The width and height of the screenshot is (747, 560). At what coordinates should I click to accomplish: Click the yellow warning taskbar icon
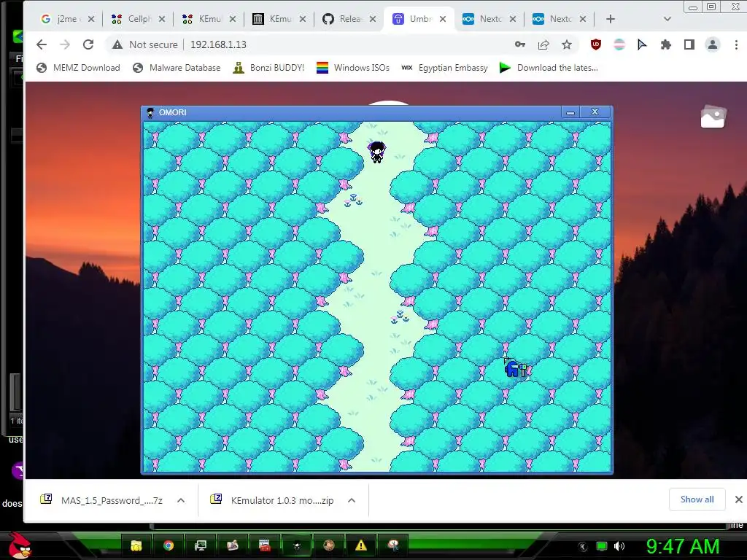click(x=360, y=545)
